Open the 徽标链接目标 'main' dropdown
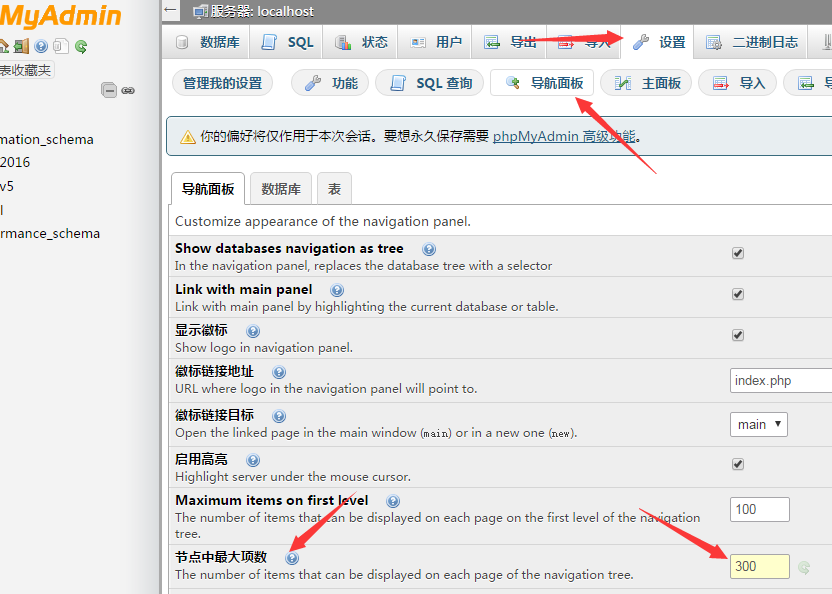832x594 pixels. (x=758, y=424)
